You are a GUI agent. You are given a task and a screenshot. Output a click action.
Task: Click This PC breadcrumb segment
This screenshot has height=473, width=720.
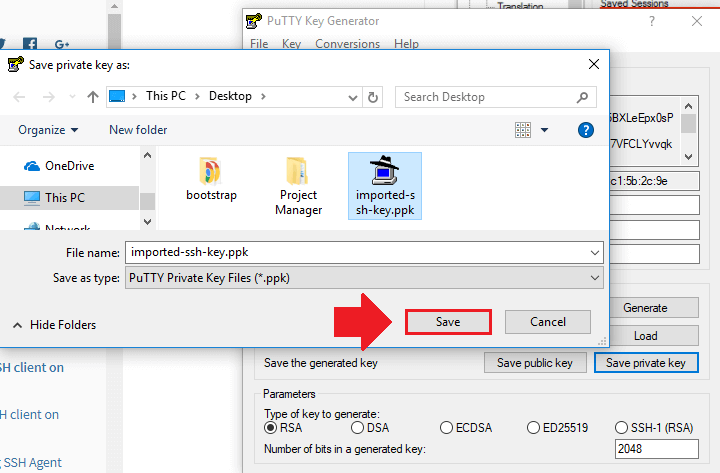tap(166, 96)
